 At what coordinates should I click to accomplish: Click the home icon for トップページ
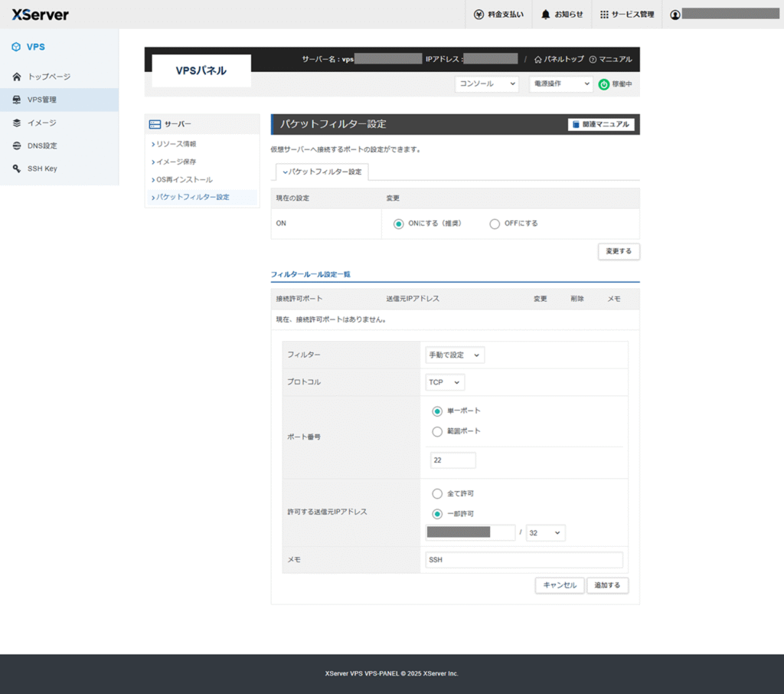(17, 77)
